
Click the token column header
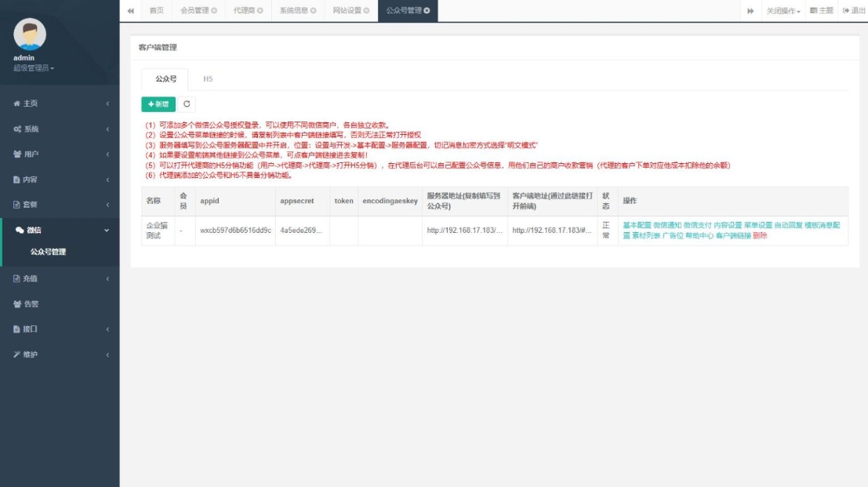[343, 201]
